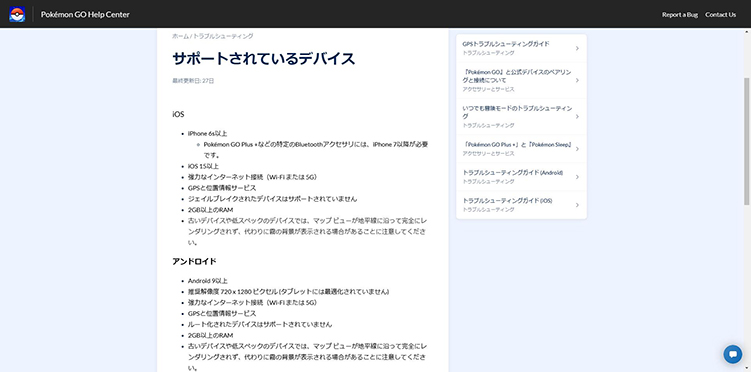
Task: Click chevron beside いつでも冒険モード article
Action: pyautogui.click(x=577, y=116)
